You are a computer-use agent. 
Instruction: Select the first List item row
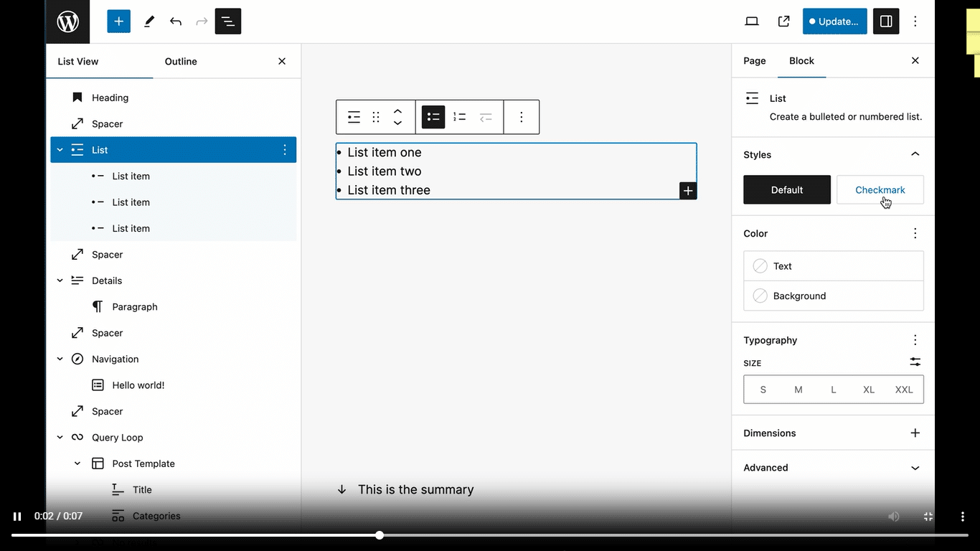tap(173, 176)
